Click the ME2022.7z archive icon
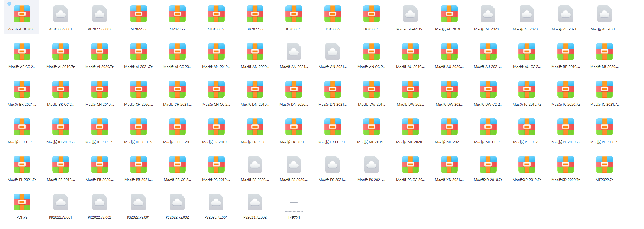This screenshot has height=229, width=644. click(x=605, y=164)
